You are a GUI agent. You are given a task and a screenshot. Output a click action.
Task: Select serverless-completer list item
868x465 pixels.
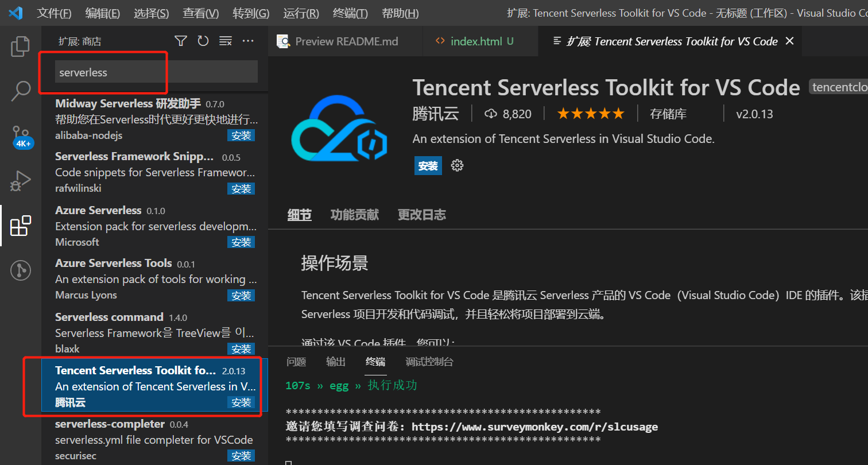click(155, 439)
